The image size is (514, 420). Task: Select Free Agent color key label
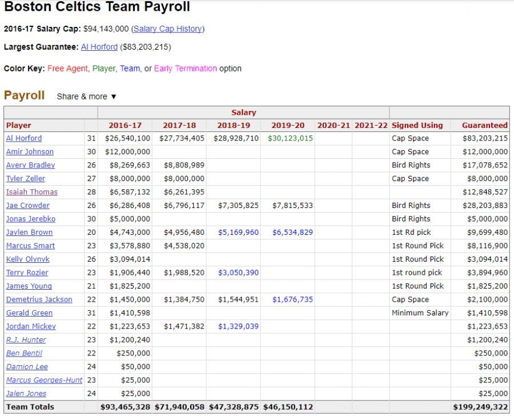click(x=67, y=69)
